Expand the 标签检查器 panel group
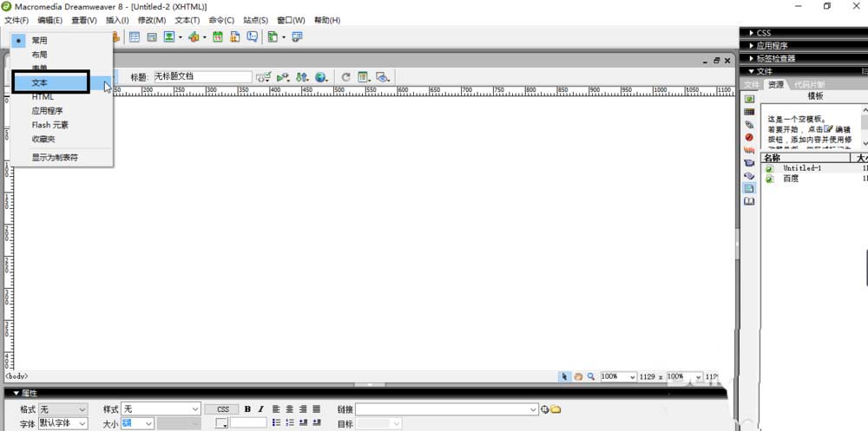Screen dimensions: 868x431 751,58
